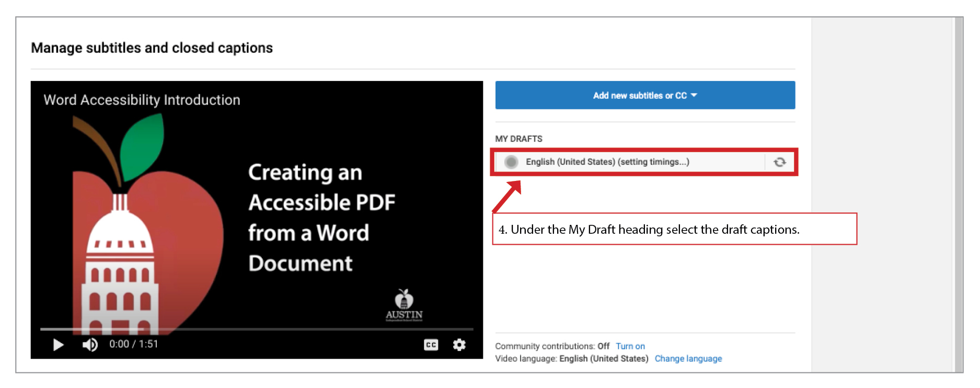This screenshot has height=388, width=980.
Task: Mute the video with the speaker icon
Action: pyautogui.click(x=90, y=345)
